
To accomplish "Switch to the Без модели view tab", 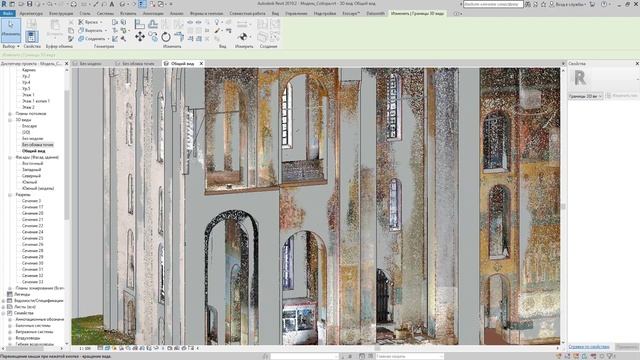I will [x=91, y=64].
